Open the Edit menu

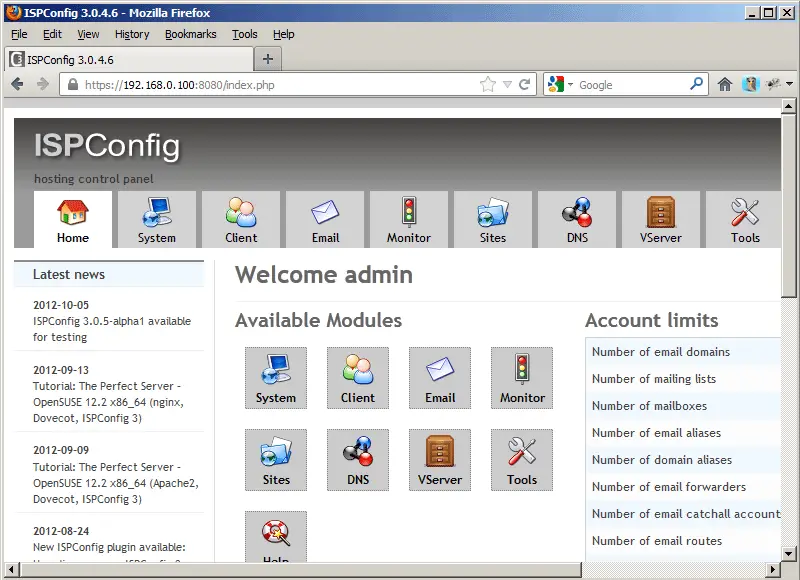(52, 34)
